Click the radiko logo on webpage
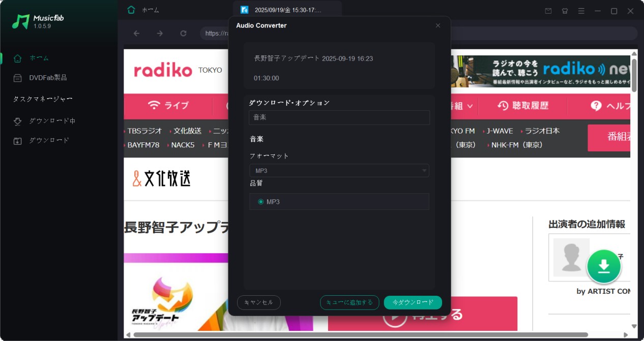Screen dimensions: 644x341 (x=163, y=71)
